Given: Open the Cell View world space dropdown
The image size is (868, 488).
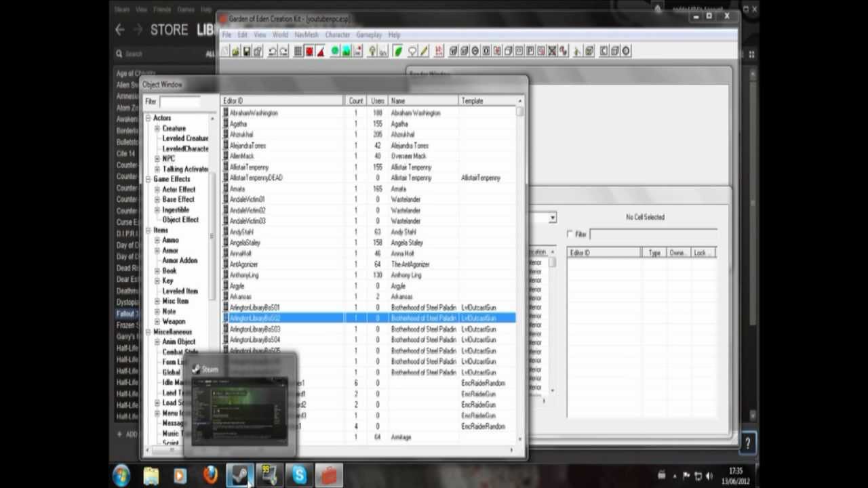Looking at the screenshot, I should point(553,218).
